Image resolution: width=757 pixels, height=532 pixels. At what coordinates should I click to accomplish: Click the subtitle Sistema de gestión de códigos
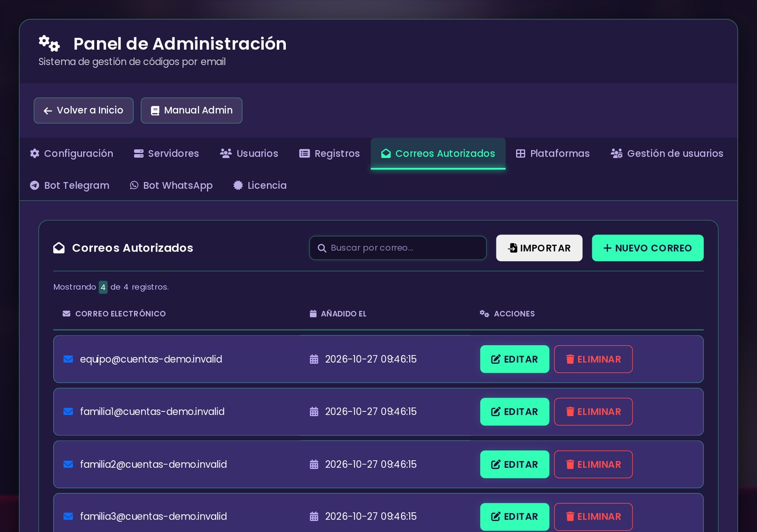132,62
